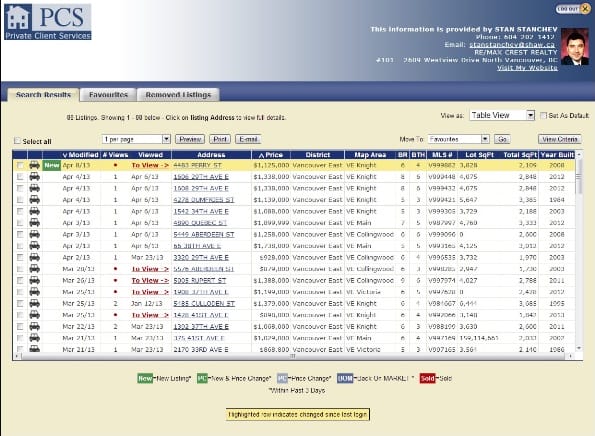The width and height of the screenshot is (595, 436).
Task: Click the red Sold legend badge
Action: (x=427, y=378)
